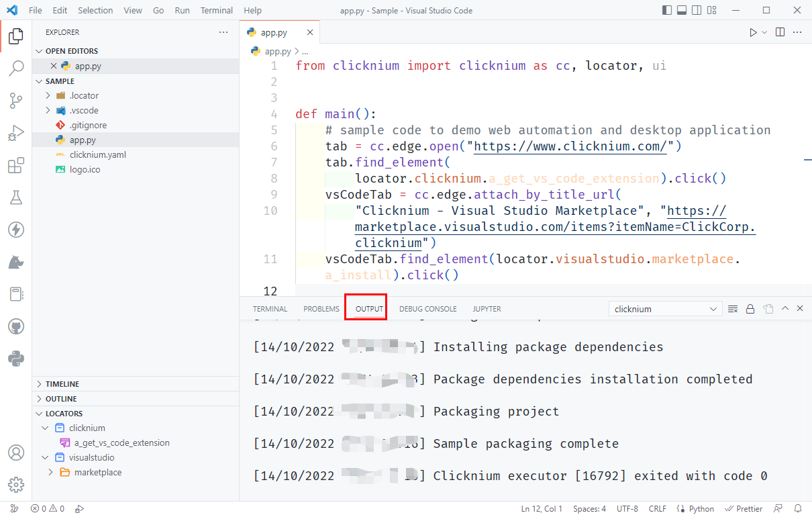
Task: Open the clicknium output channel dropdown
Action: pyautogui.click(x=665, y=309)
